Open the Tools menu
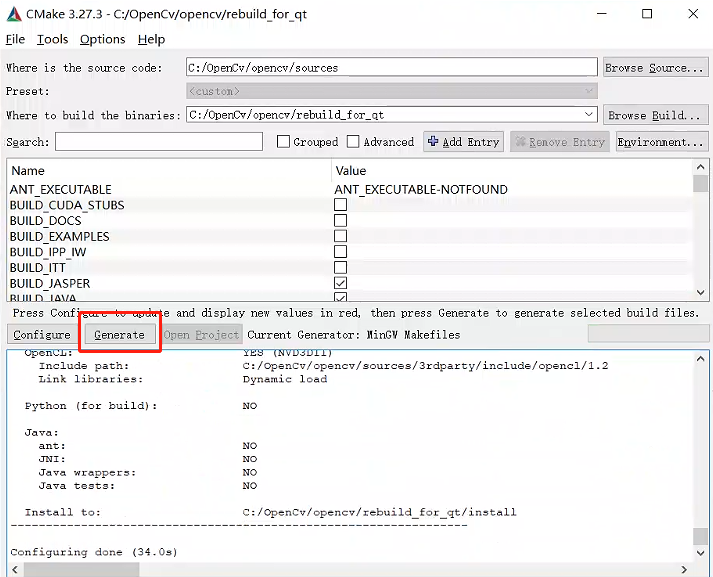713x577 pixels. tap(52, 40)
